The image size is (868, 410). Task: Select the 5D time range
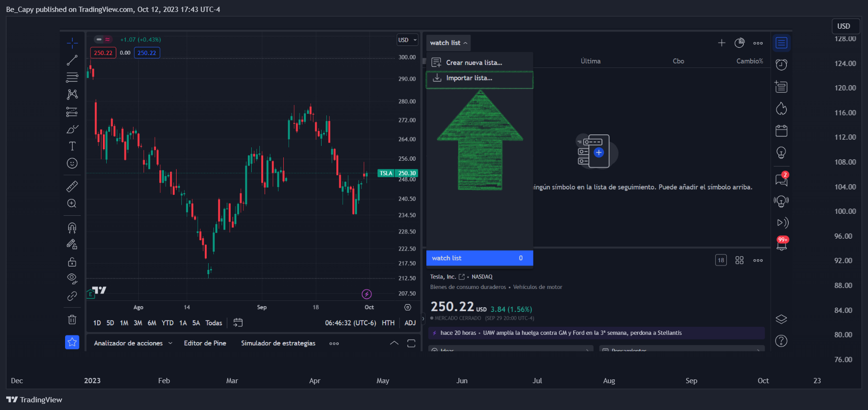[111, 323]
